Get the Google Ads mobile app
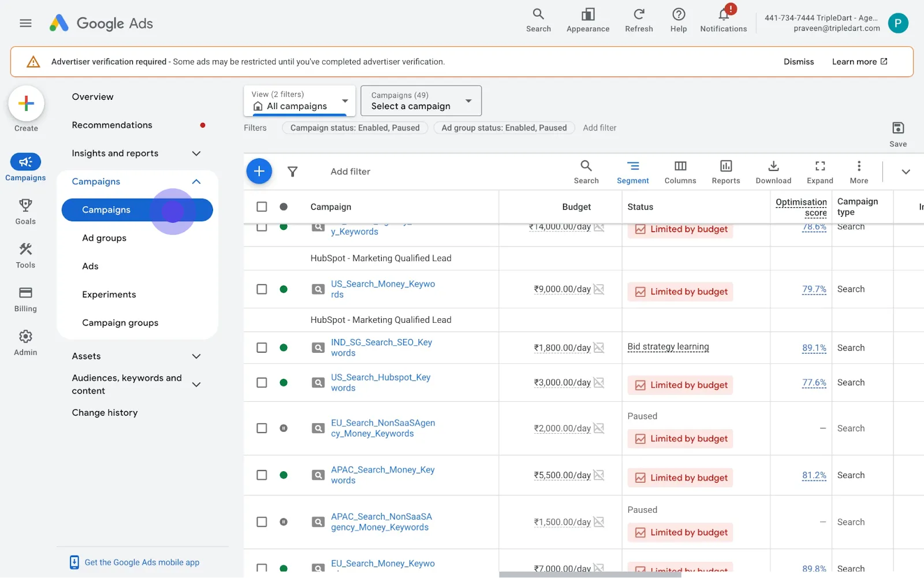The image size is (924, 578). pos(135,562)
